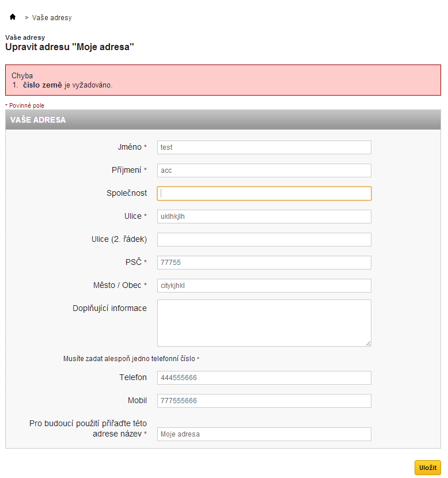
Task: Click the empty Společnost text field
Action: point(264,194)
